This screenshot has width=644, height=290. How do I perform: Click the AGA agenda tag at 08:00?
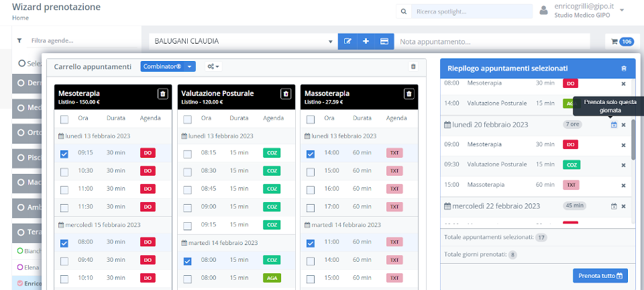272,278
